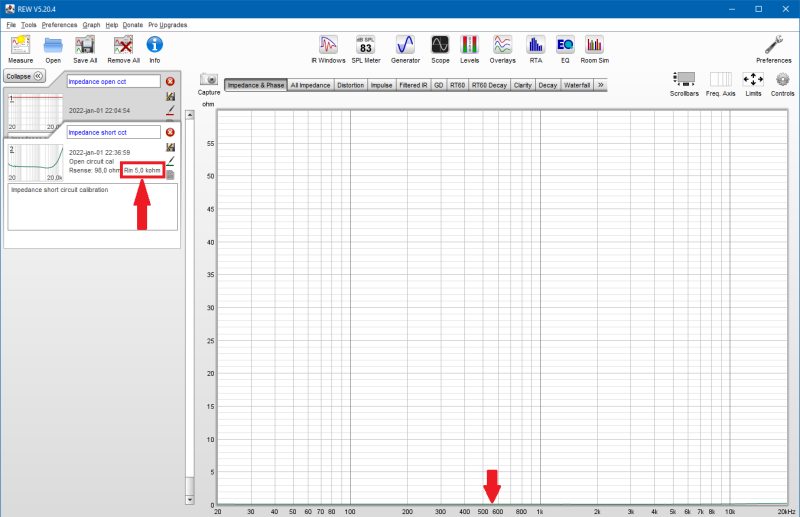Save the Impedance open cct measurement
Viewport: 800px width, 517px height.
170,96
